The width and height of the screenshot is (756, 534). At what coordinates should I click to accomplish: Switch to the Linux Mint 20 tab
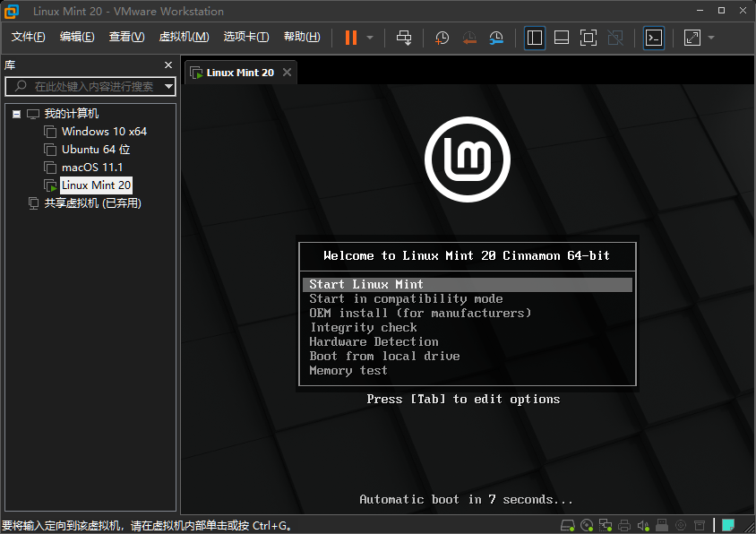tap(240, 73)
